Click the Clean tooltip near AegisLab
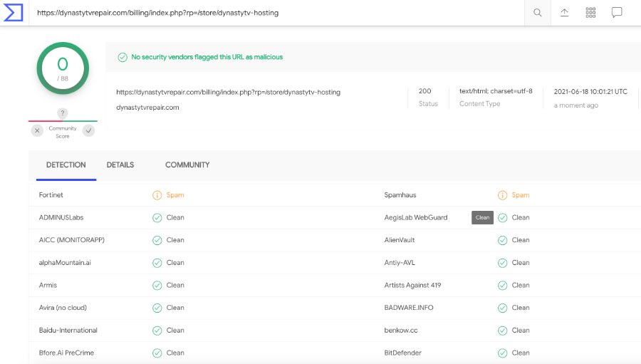 482,217
